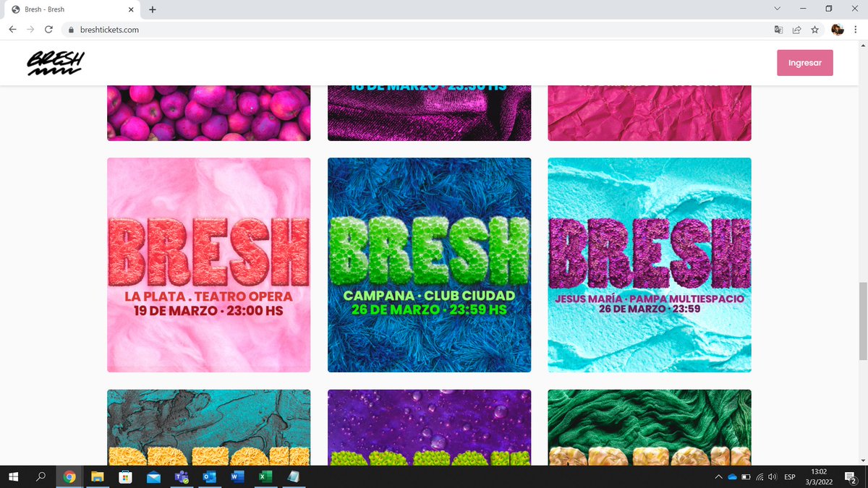Click the OneDrive cloud tray icon

click(x=732, y=476)
